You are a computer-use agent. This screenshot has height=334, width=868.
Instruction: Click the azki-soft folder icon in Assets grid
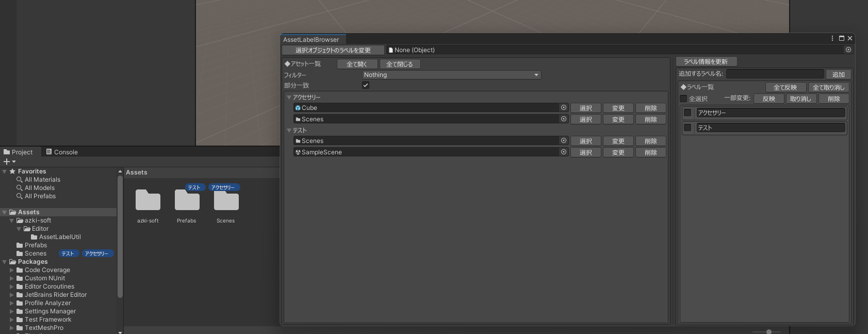tap(148, 201)
